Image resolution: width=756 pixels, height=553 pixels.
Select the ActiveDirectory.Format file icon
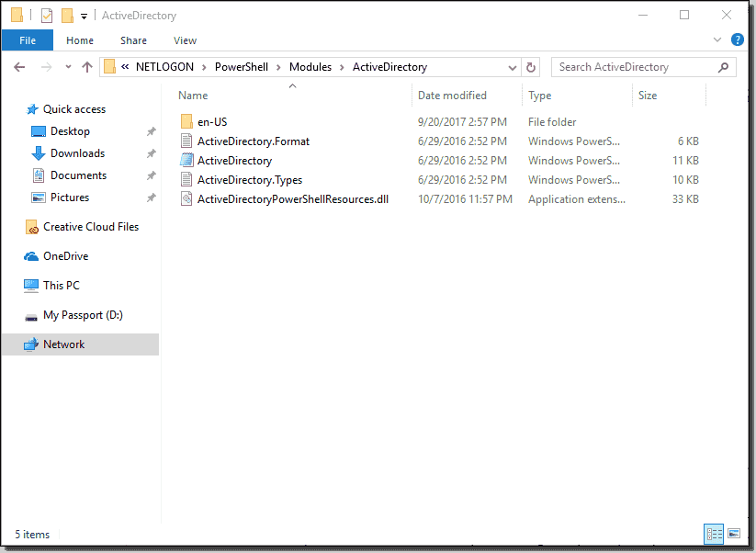[186, 141]
